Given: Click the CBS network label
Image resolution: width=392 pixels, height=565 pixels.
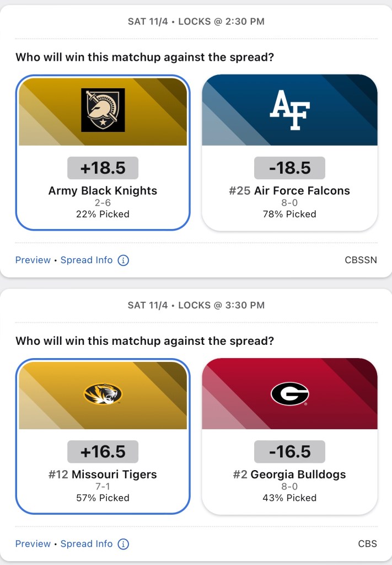Looking at the screenshot, I should pyautogui.click(x=367, y=543).
